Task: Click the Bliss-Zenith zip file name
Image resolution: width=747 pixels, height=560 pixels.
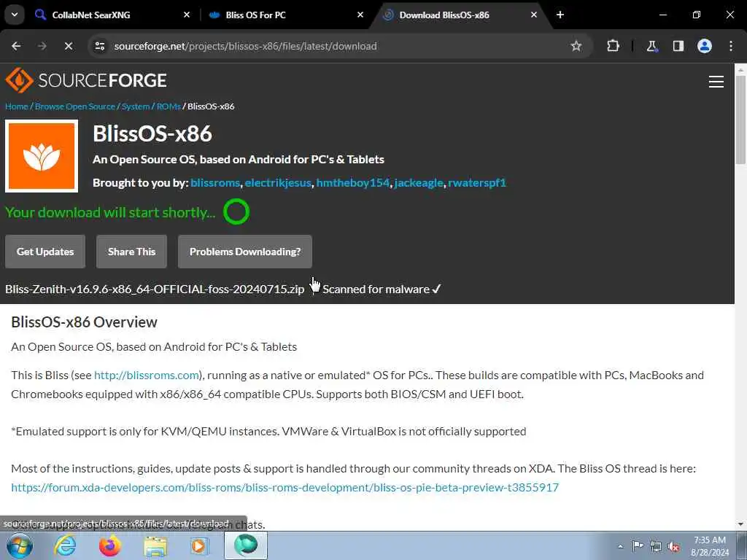Action: pos(155,289)
